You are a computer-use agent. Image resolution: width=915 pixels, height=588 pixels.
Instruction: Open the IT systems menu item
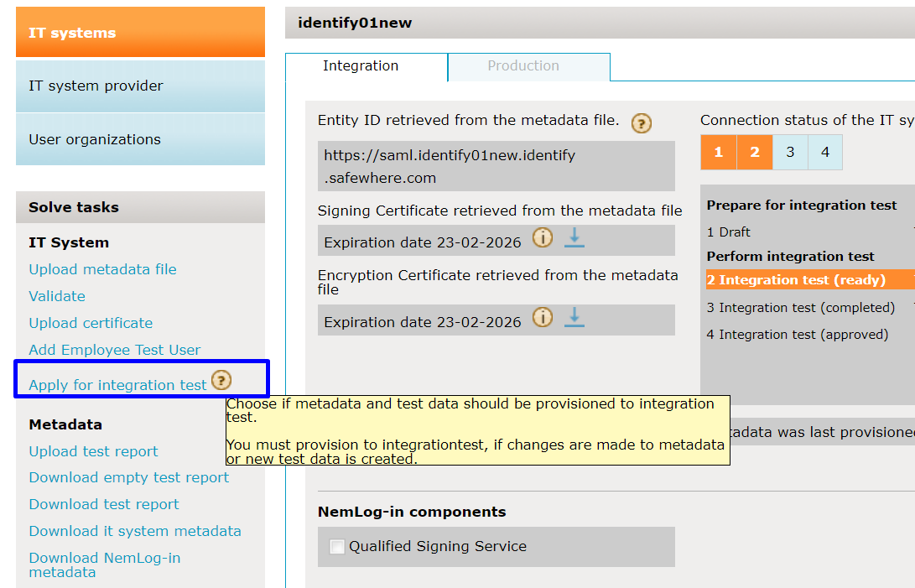(140, 32)
